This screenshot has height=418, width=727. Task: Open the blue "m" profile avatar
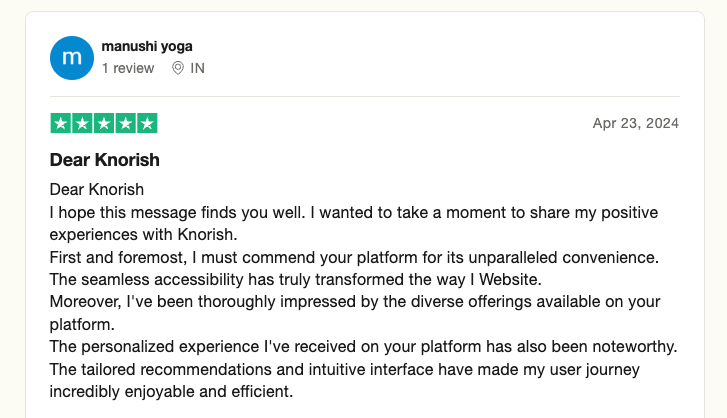pos(72,58)
